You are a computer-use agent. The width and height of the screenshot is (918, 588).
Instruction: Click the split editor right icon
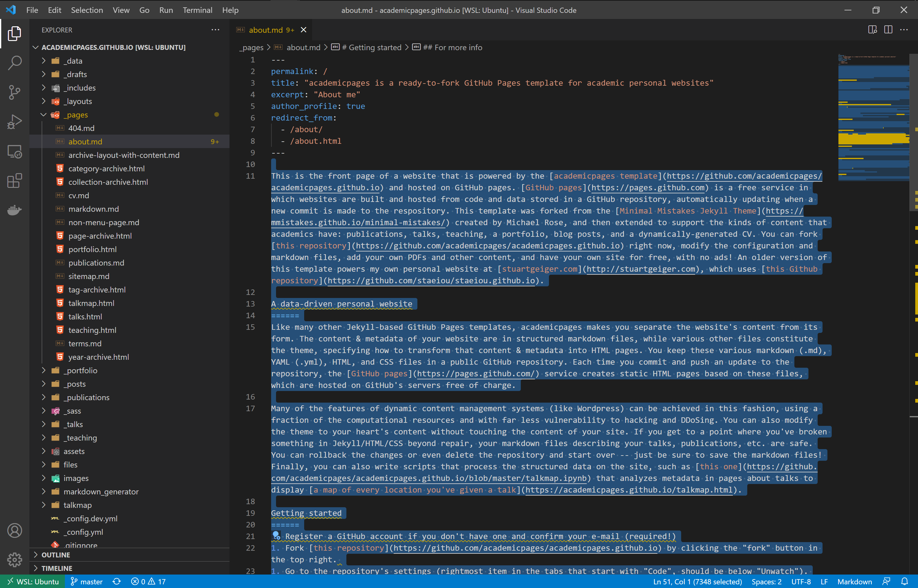click(888, 30)
